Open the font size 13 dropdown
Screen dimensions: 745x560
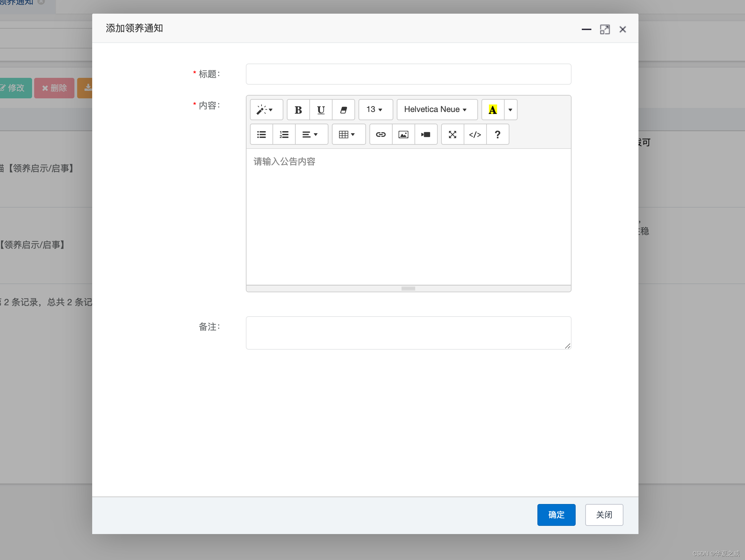[x=375, y=110]
